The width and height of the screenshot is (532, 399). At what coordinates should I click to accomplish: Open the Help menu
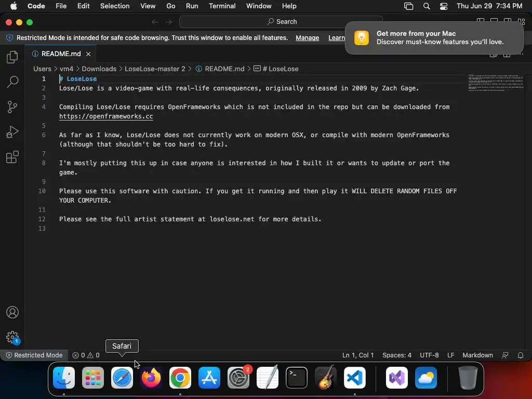click(289, 6)
